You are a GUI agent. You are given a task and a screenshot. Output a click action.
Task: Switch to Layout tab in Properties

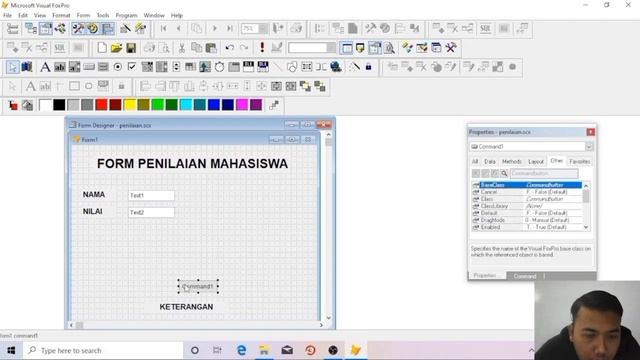pos(536,162)
